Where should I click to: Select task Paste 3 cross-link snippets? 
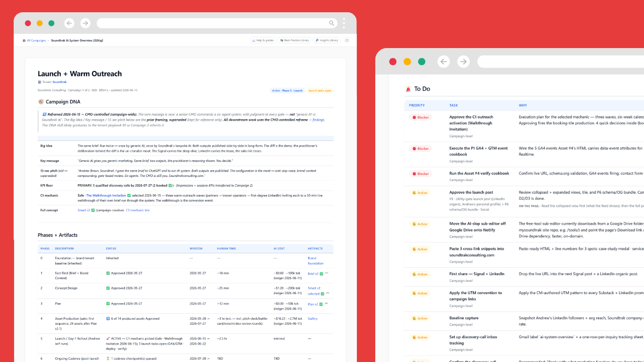[x=477, y=252]
